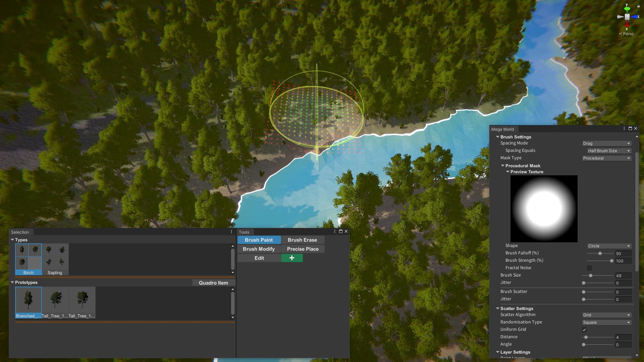The width and height of the screenshot is (644, 362).
Task: Click the green plus add-tool icon
Action: 292,258
